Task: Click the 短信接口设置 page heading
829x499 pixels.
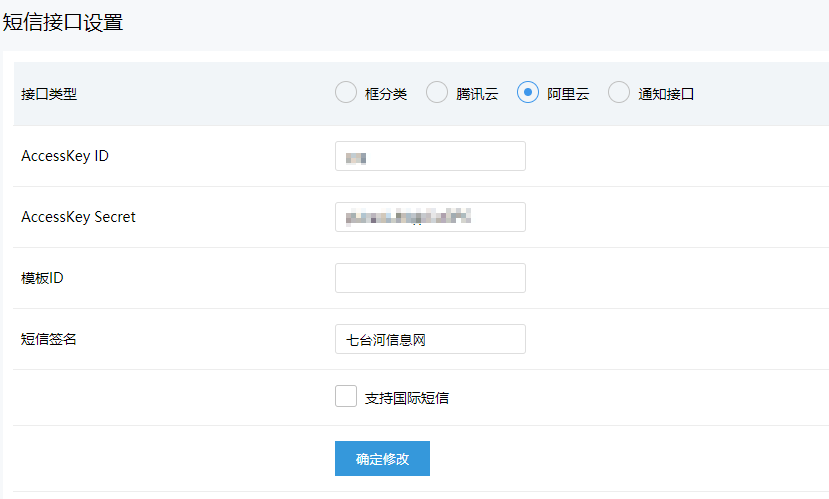Action: 63,22
